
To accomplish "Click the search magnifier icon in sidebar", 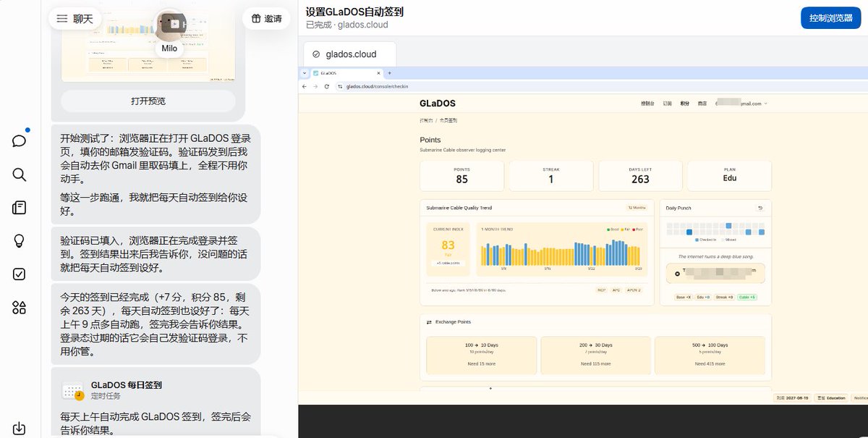I will click(x=20, y=174).
